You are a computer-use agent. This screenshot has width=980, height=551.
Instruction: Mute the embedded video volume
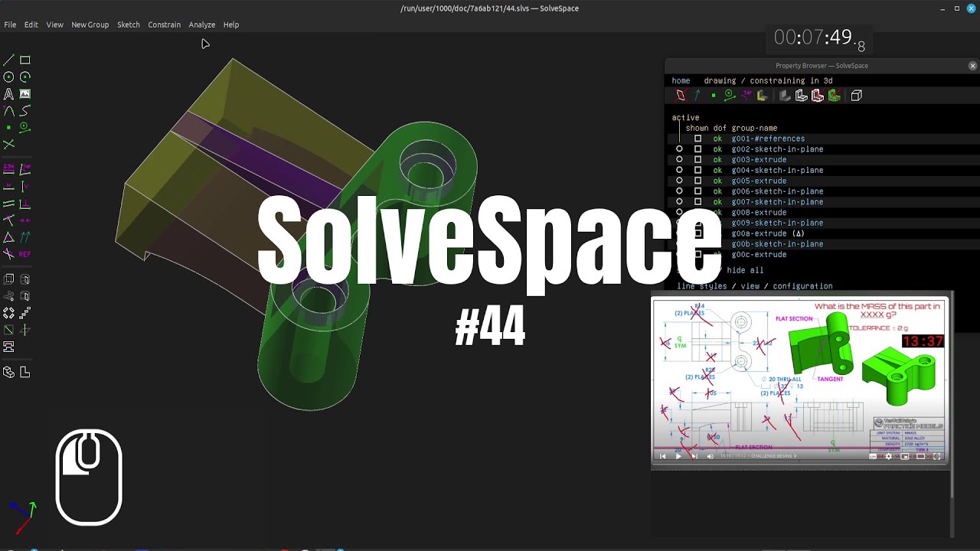[x=710, y=456]
